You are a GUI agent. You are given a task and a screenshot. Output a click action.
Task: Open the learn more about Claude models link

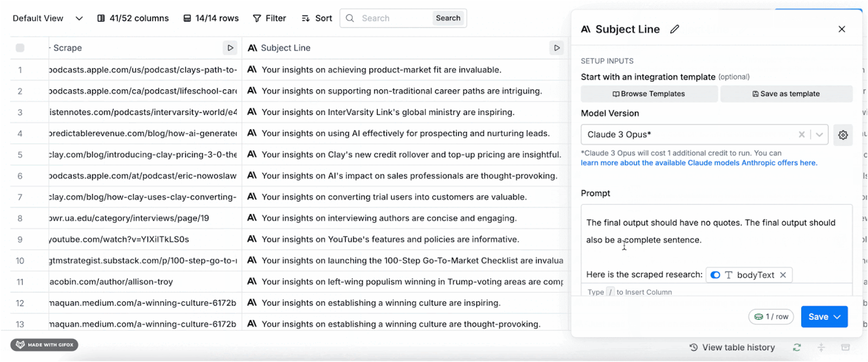[x=699, y=163]
